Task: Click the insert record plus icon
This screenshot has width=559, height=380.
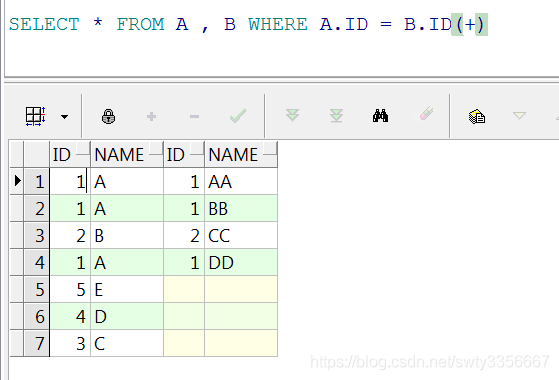Action: (152, 116)
